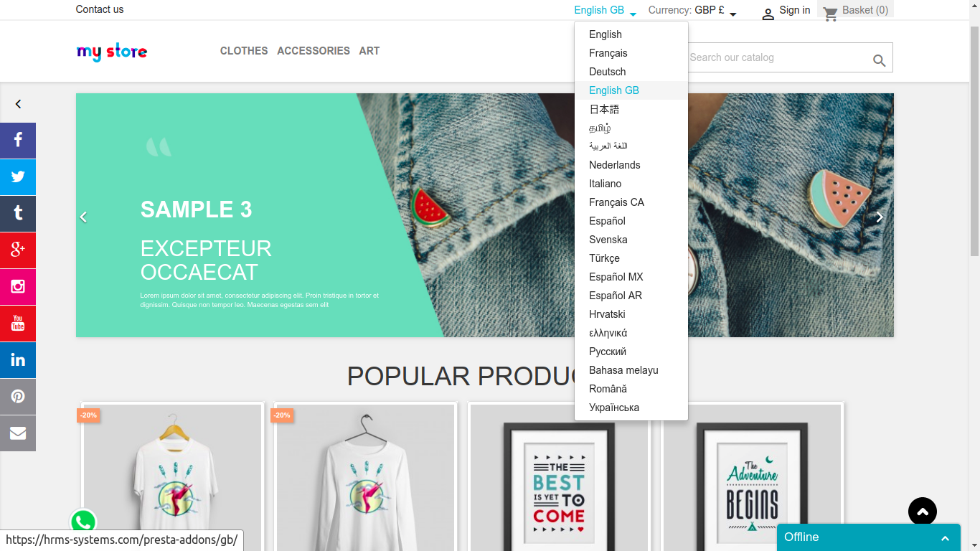Open the Contact us page
Screen dimensions: 980x551
pos(100,9)
